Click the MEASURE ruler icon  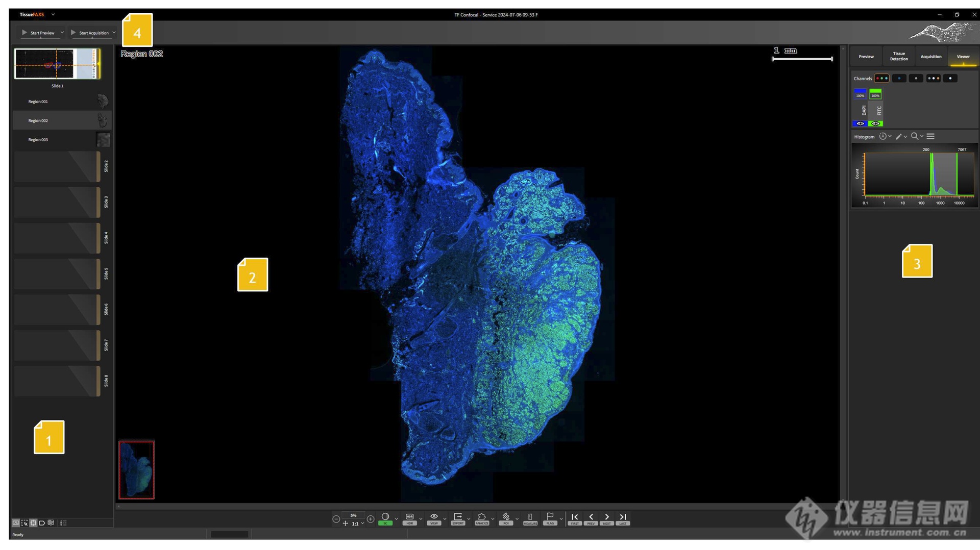tap(530, 519)
